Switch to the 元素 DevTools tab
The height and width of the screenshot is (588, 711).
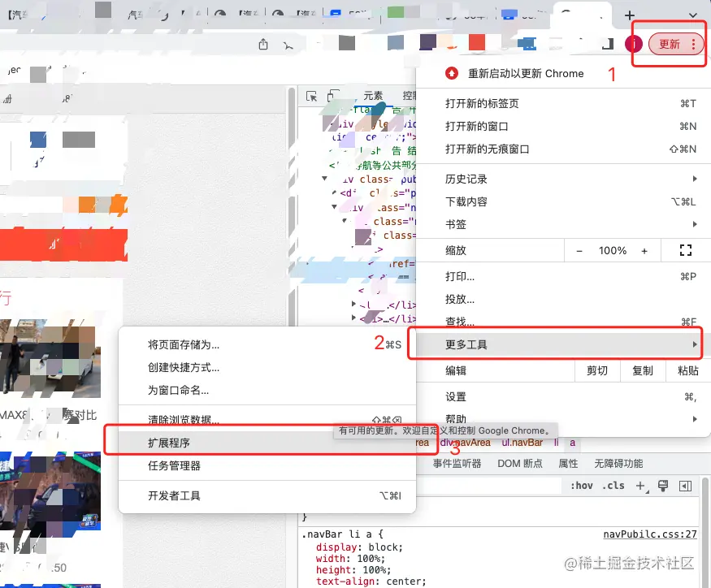tap(373, 96)
